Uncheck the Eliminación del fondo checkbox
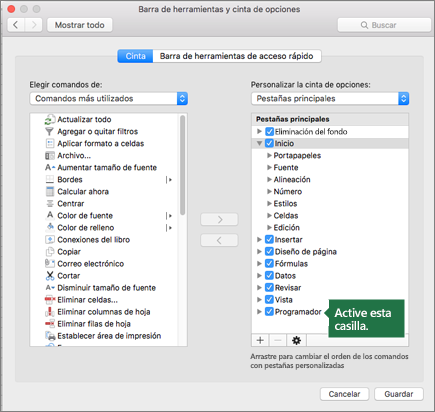435x412 pixels. 269,132
